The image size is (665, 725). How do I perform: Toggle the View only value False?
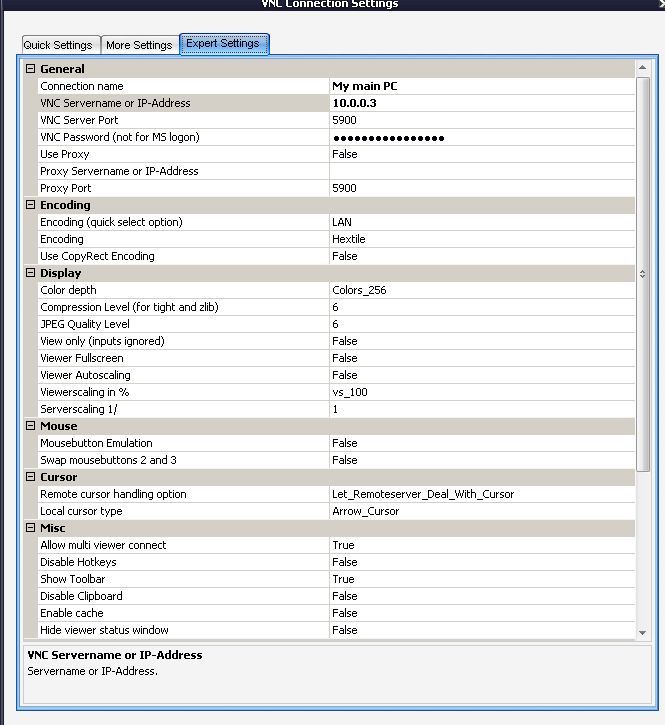click(482, 341)
